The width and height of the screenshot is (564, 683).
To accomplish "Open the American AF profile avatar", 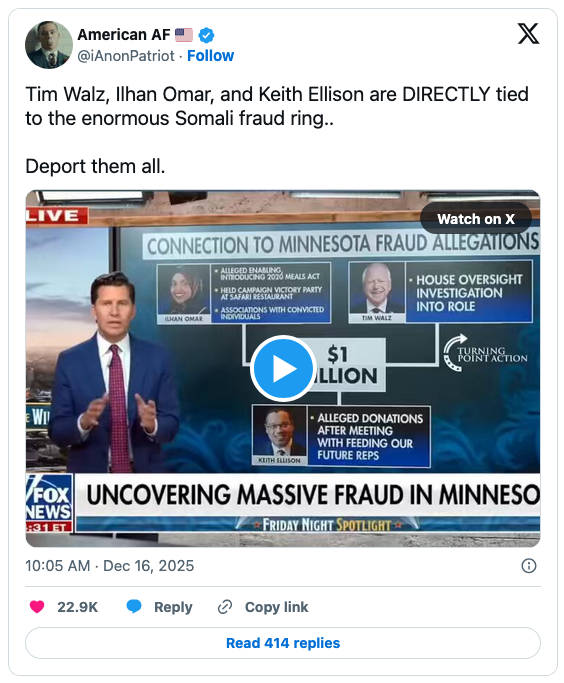I will [49, 45].
